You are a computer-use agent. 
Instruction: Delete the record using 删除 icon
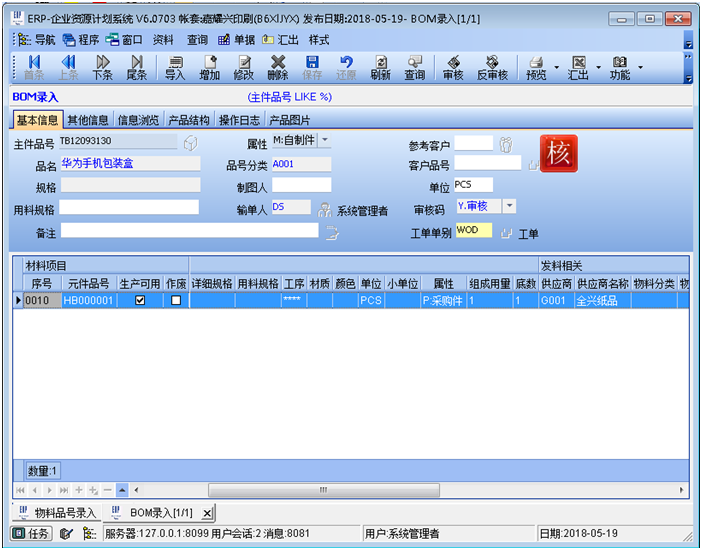[278, 67]
